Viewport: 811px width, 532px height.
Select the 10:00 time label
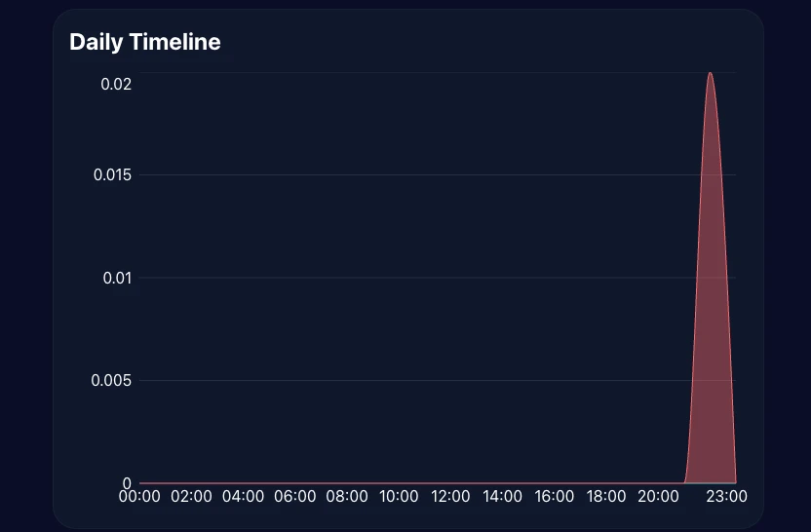(x=399, y=496)
